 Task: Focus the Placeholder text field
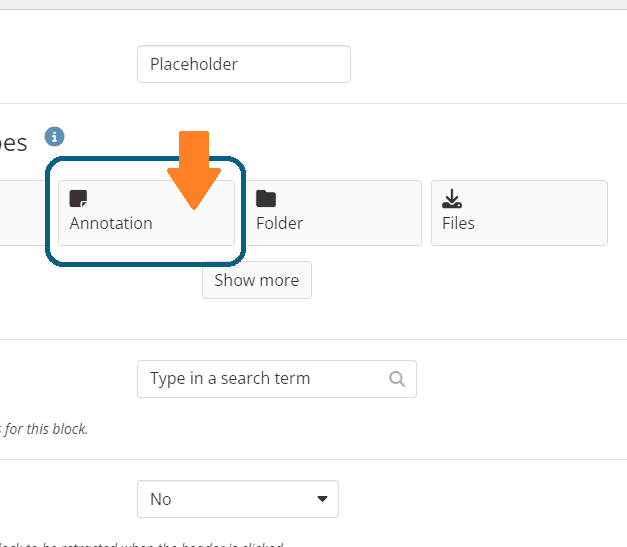[243, 64]
